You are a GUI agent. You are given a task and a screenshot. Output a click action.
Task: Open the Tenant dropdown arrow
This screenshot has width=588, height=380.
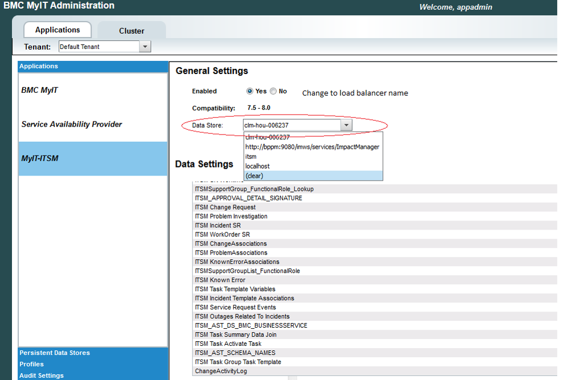[x=145, y=47]
